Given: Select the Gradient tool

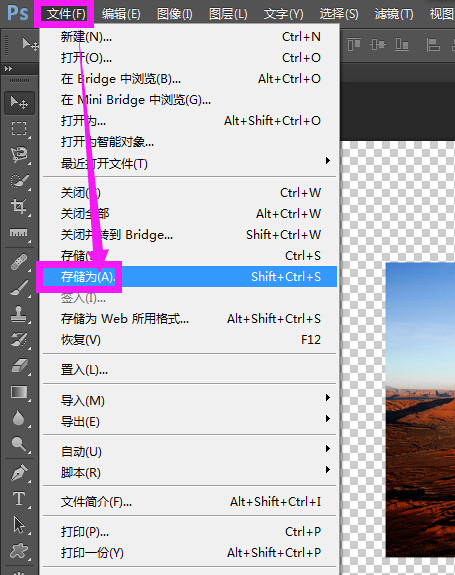Looking at the screenshot, I should (19, 392).
